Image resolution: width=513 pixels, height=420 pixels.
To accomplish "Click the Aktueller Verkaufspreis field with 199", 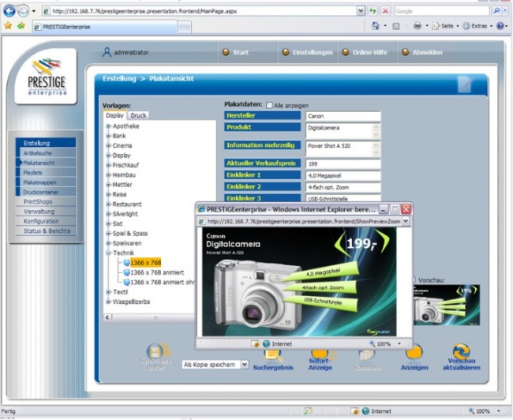I will (x=343, y=163).
